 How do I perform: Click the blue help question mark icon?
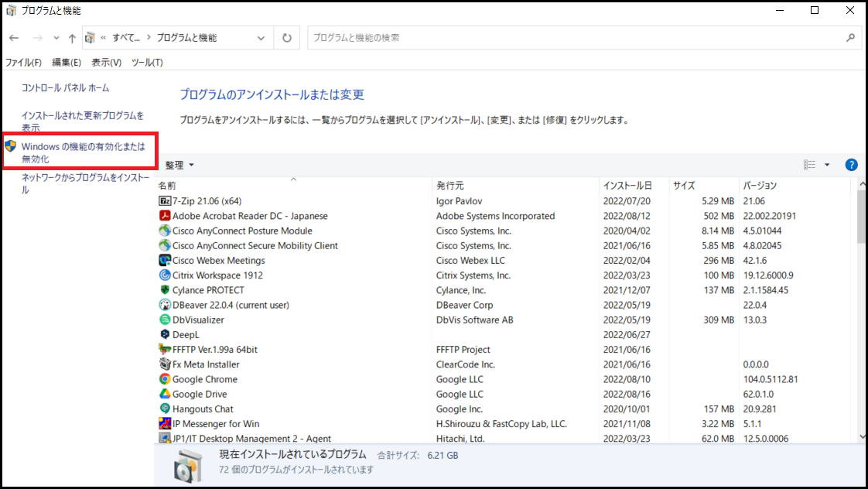tap(851, 165)
